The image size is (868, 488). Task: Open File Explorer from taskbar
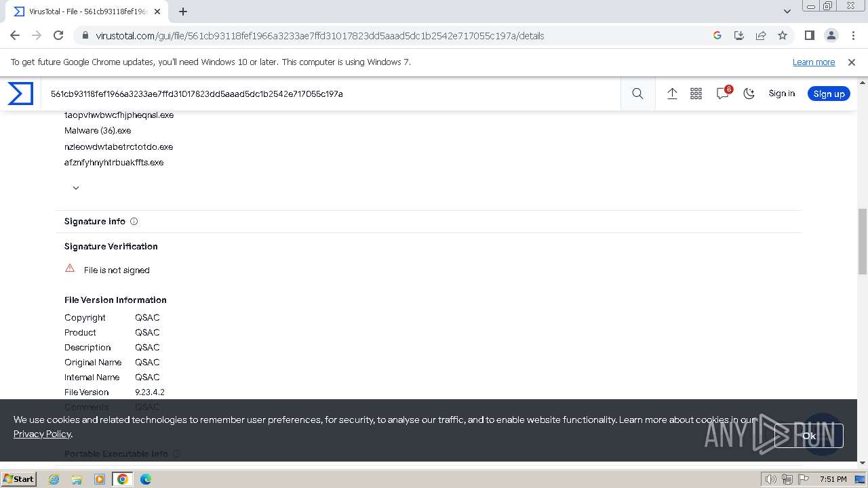tap(77, 479)
